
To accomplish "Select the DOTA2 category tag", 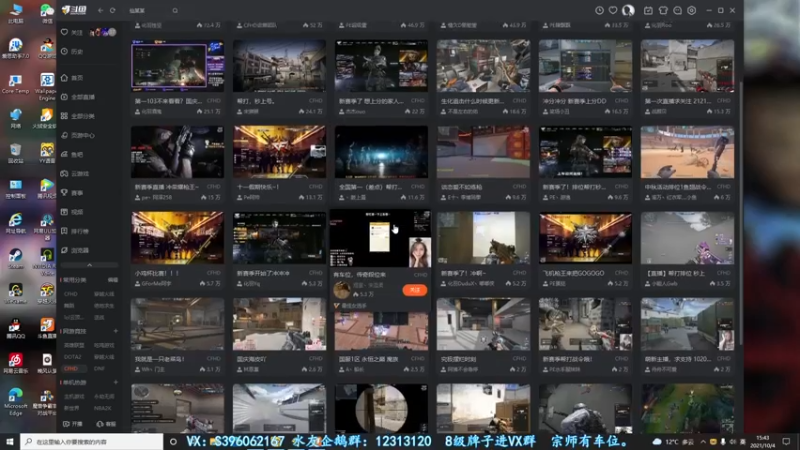I will click(72, 357).
